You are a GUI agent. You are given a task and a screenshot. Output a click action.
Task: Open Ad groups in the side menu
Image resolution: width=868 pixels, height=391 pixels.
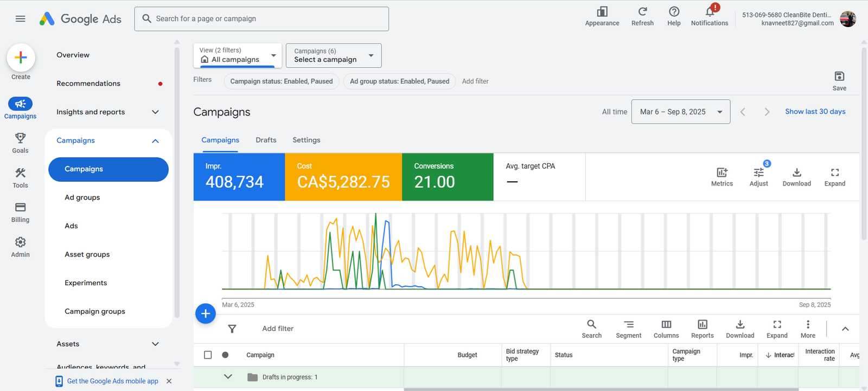pos(82,197)
